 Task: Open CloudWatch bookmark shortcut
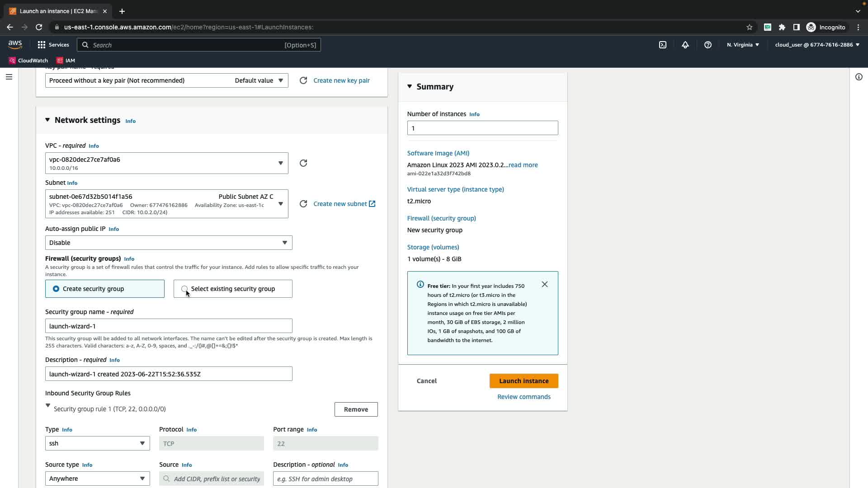coord(28,61)
